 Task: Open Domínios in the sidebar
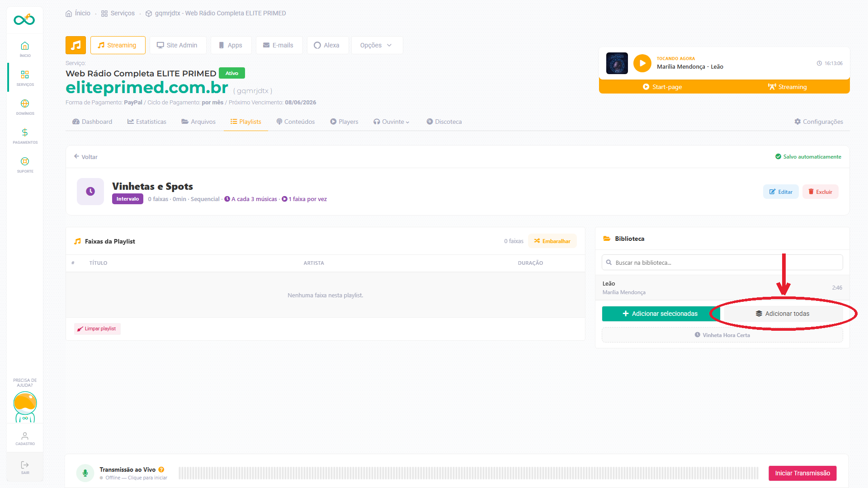[x=25, y=107]
